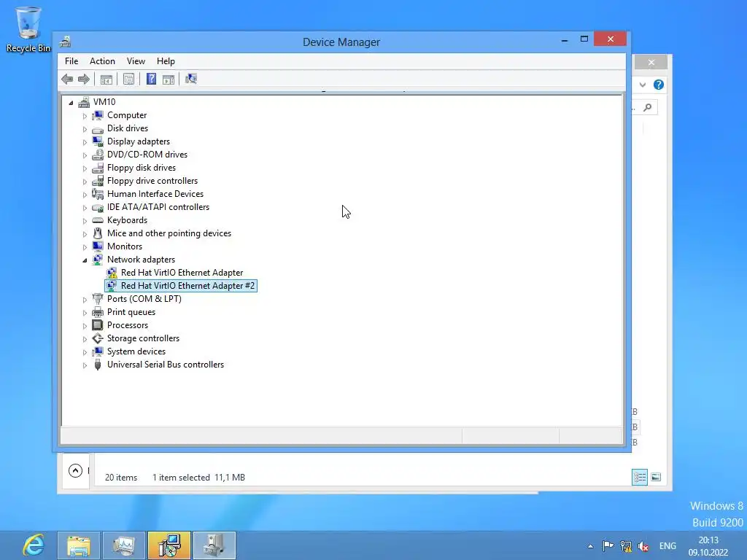Open Internet Explorer from taskbar
This screenshot has width=747, height=560.
point(34,545)
